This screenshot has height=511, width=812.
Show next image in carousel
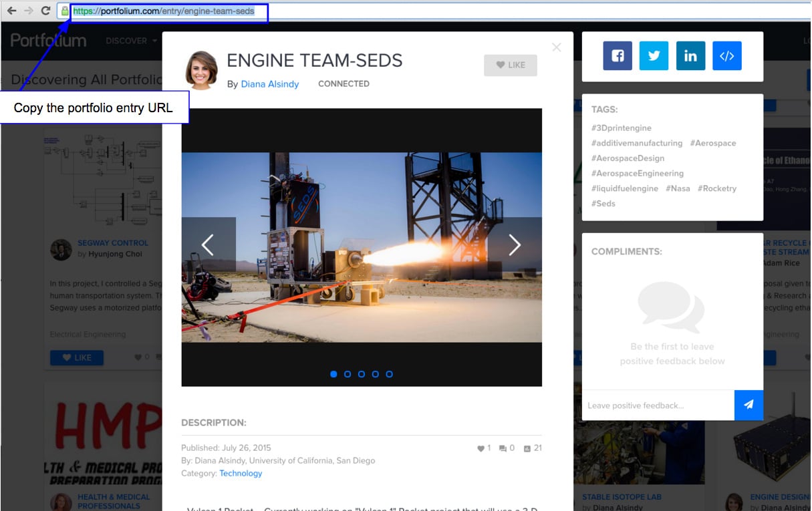click(x=515, y=244)
